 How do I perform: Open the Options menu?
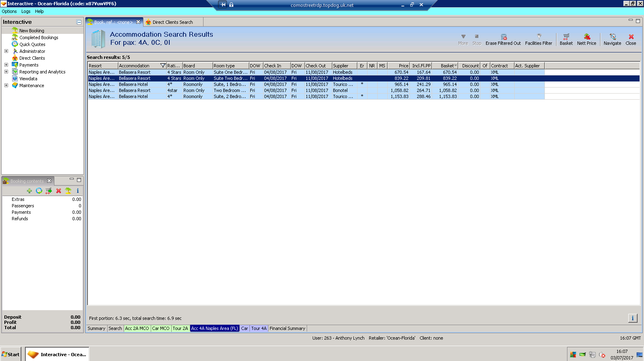tap(9, 11)
